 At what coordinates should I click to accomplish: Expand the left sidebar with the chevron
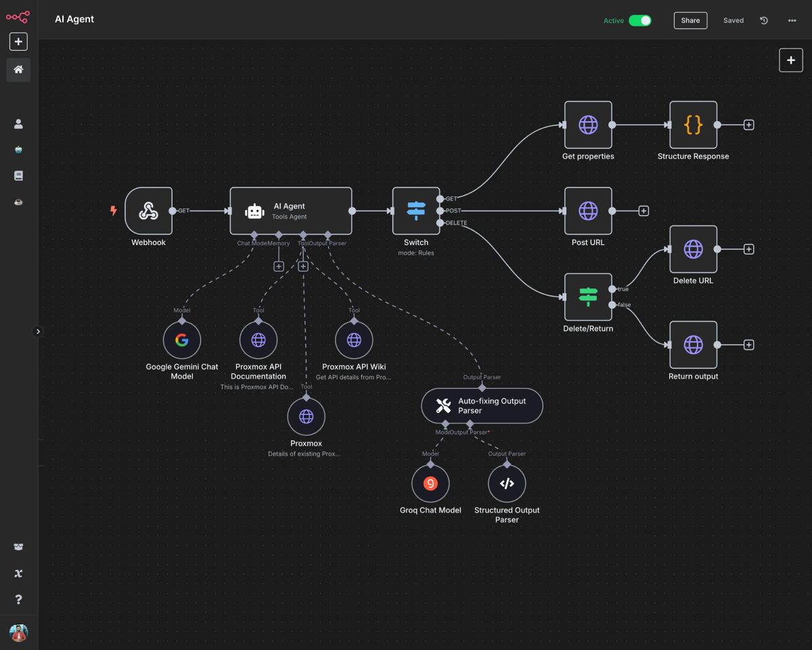39,331
